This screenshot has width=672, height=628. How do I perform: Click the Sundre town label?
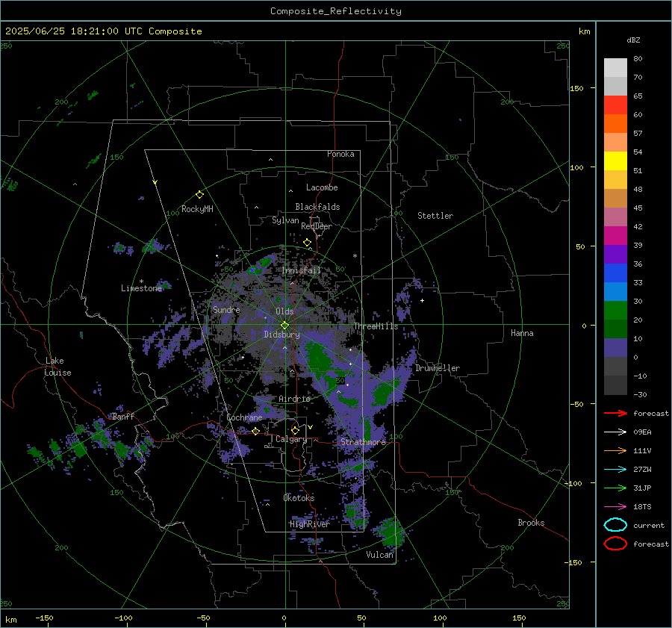pyautogui.click(x=226, y=309)
